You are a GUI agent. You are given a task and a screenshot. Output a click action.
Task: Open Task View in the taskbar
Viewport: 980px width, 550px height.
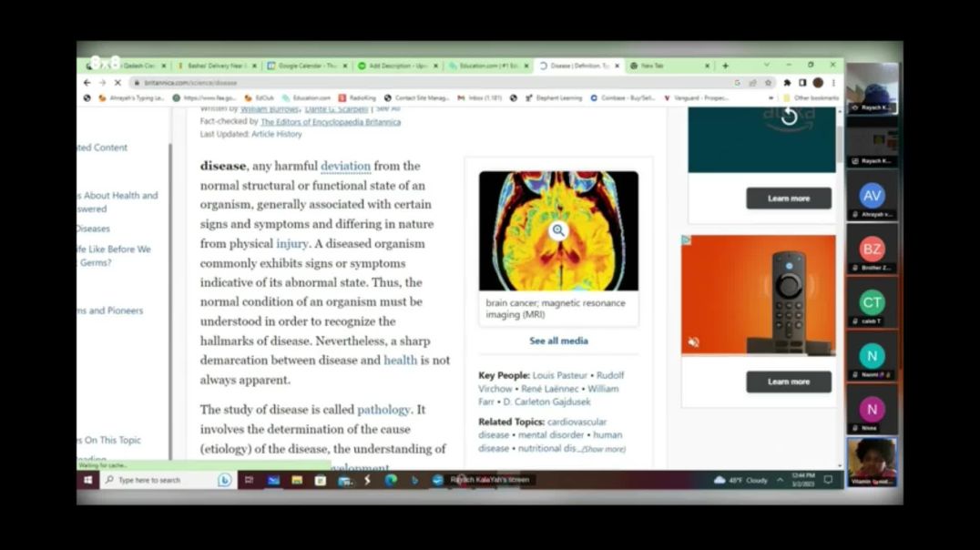click(249, 480)
